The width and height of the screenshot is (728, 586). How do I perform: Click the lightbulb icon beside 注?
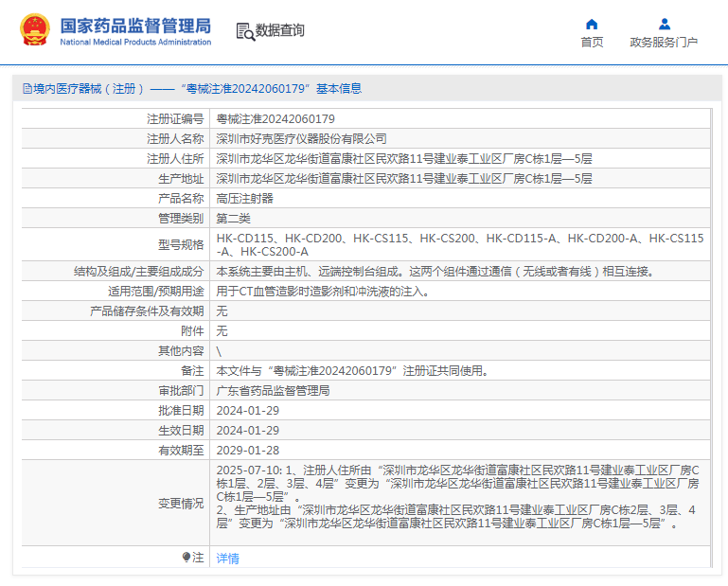click(186, 557)
